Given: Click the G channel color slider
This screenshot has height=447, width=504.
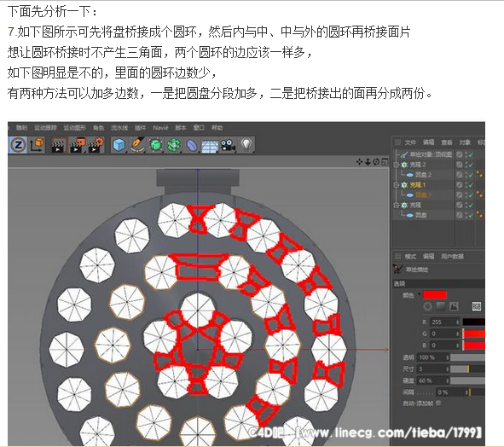Looking at the screenshot, I should pyautogui.click(x=474, y=334).
